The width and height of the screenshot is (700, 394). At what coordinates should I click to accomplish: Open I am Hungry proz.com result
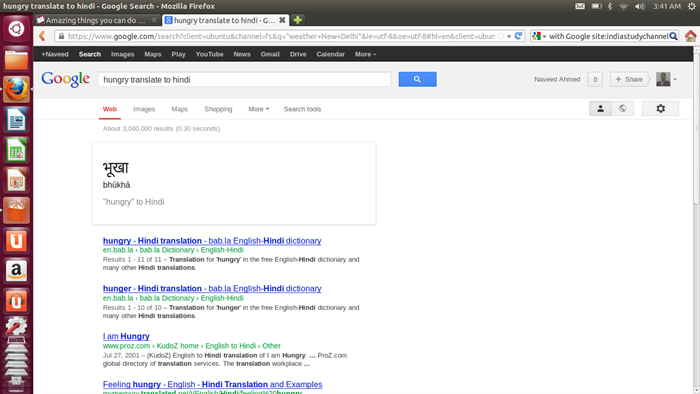[x=126, y=336]
